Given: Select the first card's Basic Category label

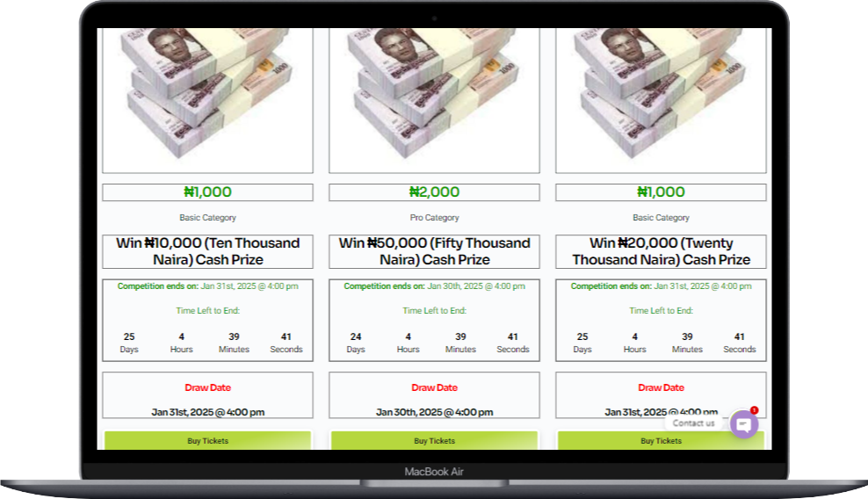Looking at the screenshot, I should pyautogui.click(x=207, y=218).
